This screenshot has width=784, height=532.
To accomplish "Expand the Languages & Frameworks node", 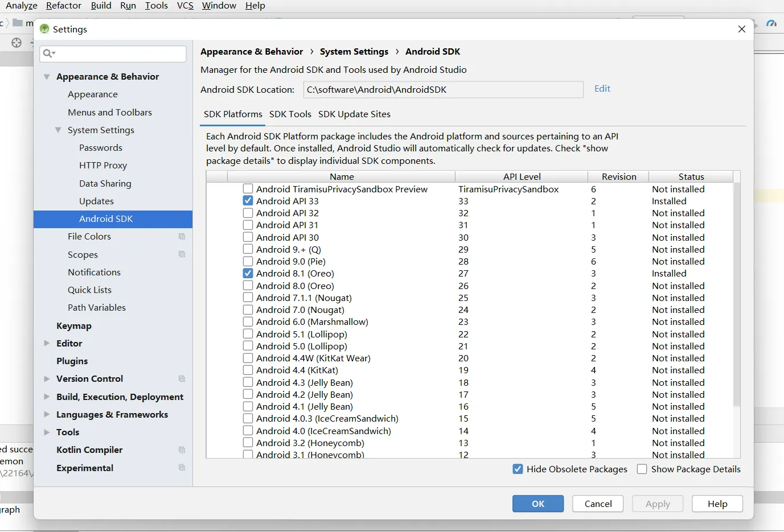I will point(47,414).
